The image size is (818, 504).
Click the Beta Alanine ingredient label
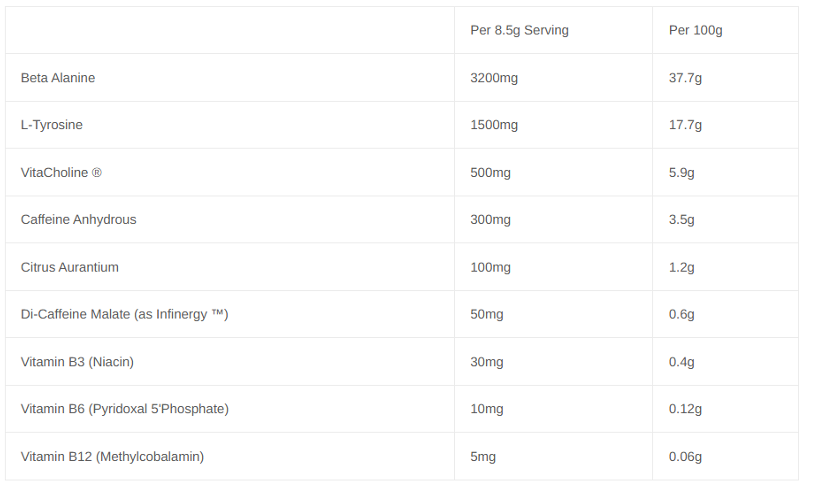tap(58, 78)
